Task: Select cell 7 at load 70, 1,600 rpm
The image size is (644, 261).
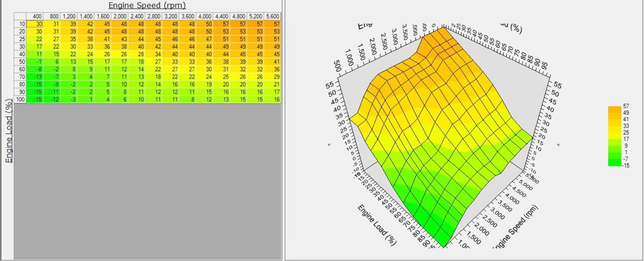Action: pos(103,77)
